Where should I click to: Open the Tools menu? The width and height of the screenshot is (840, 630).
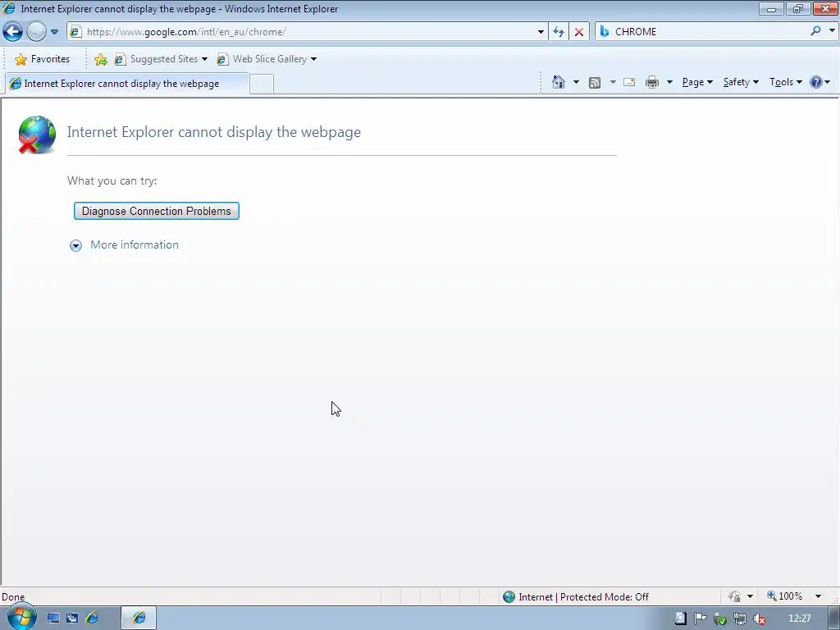(785, 82)
